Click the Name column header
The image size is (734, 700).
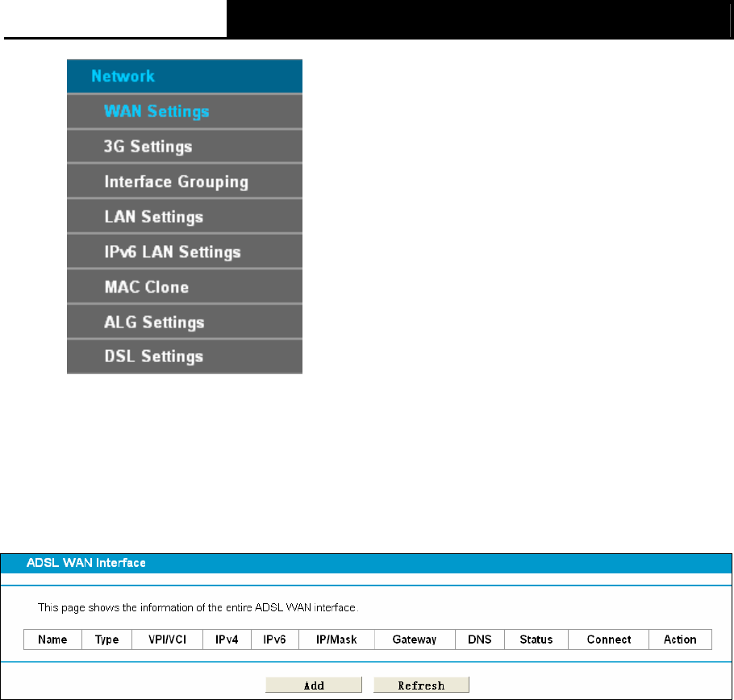point(52,640)
